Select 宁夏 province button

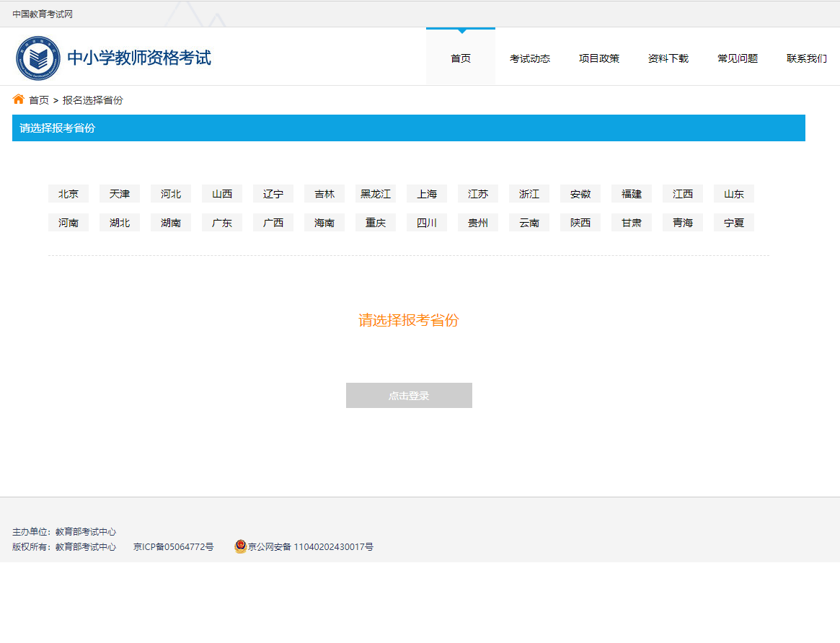coord(734,223)
